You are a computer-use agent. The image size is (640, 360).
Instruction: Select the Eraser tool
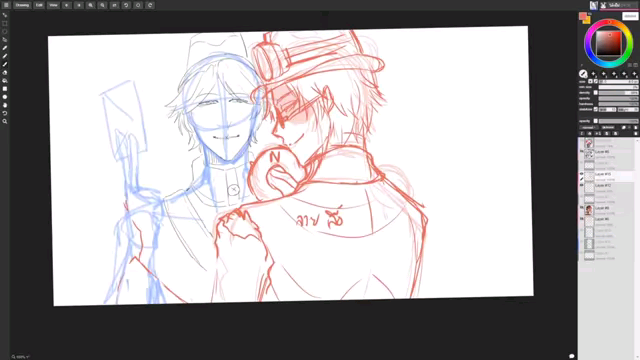click(5, 72)
